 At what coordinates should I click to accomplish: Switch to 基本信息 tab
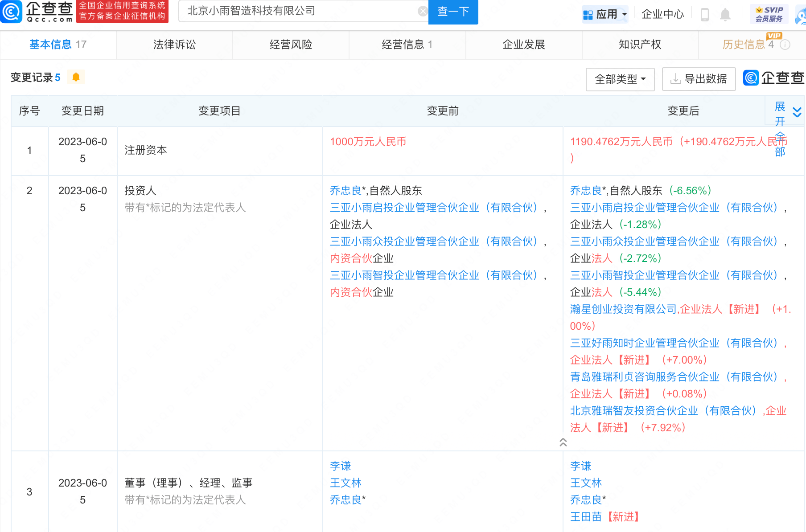(58, 45)
